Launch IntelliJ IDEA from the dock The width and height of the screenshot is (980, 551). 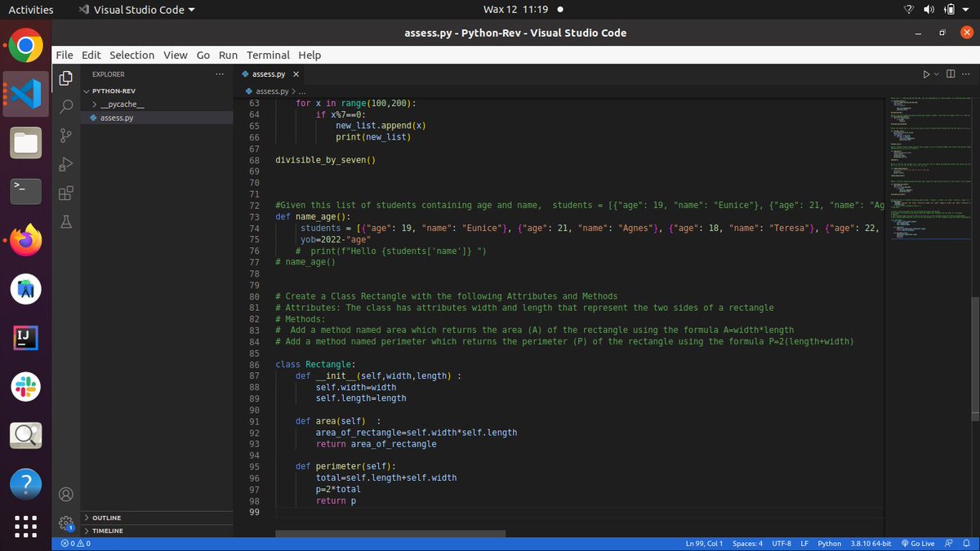[25, 337]
